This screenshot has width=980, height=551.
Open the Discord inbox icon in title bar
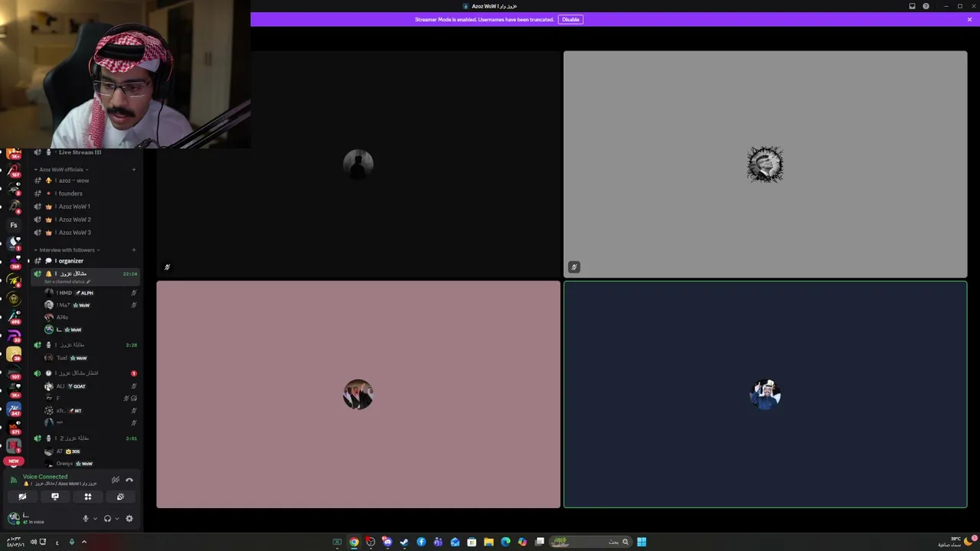[912, 6]
